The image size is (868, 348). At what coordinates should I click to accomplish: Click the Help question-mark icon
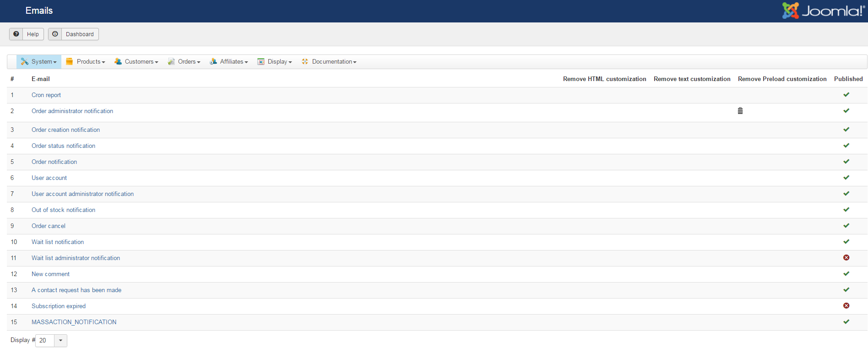(16, 34)
